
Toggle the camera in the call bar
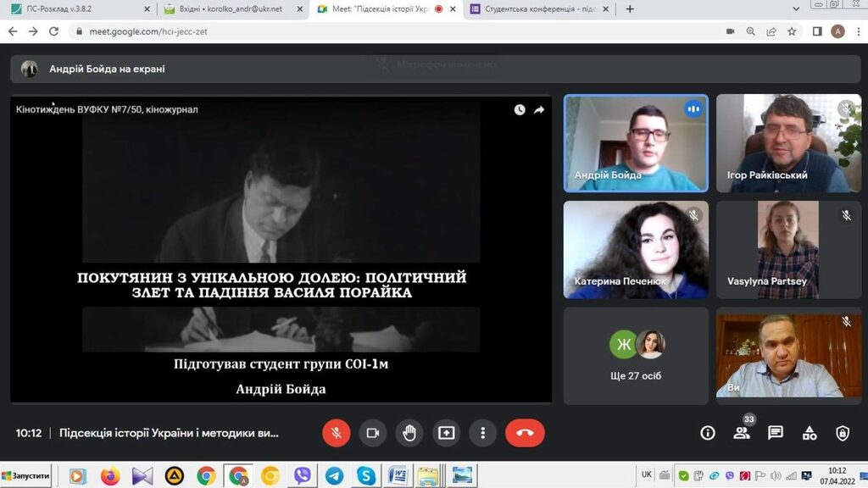(x=372, y=433)
